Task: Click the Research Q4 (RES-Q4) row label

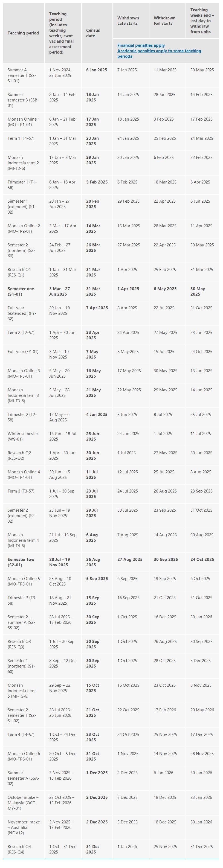Action: pos(19,849)
